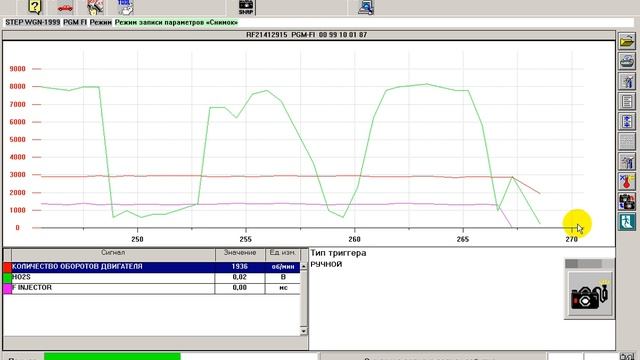Image resolution: width=640 pixels, height=360 pixels.
Task: Click the list document icon in sidebar
Action: tap(627, 101)
